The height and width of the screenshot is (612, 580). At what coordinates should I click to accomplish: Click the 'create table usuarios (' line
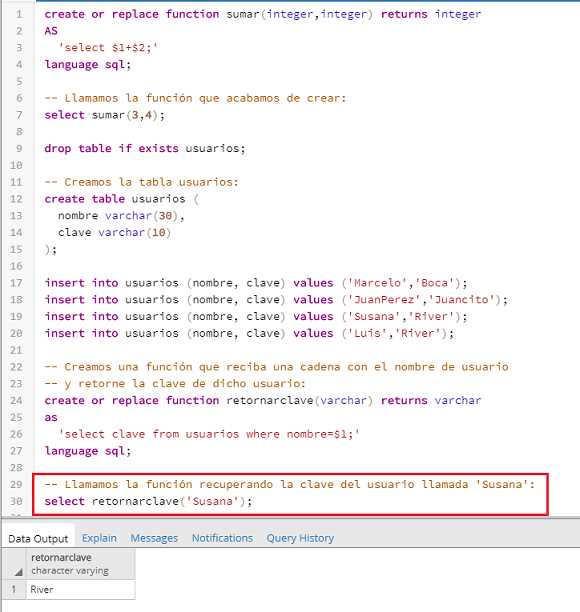point(122,199)
